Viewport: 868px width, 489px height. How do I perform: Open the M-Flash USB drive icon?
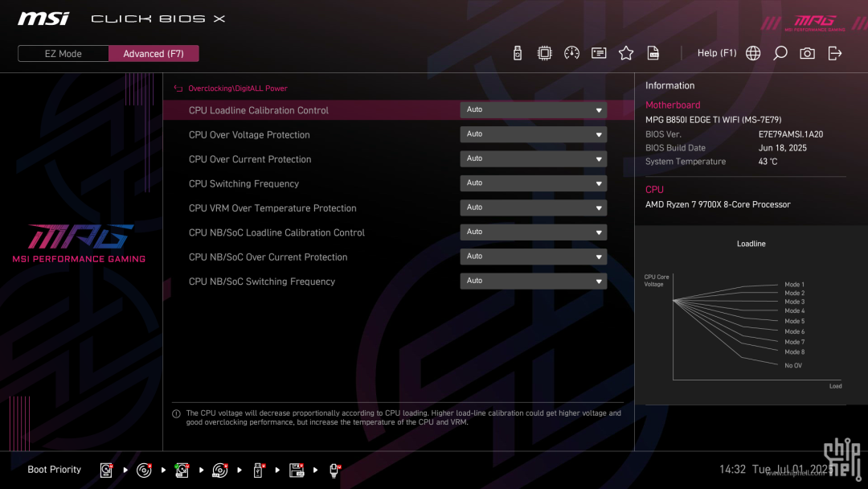click(x=518, y=53)
